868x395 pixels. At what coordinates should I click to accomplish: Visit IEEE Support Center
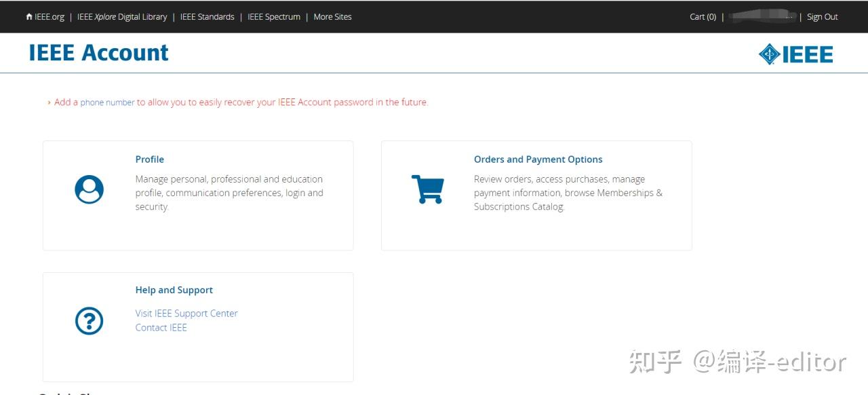click(x=186, y=314)
